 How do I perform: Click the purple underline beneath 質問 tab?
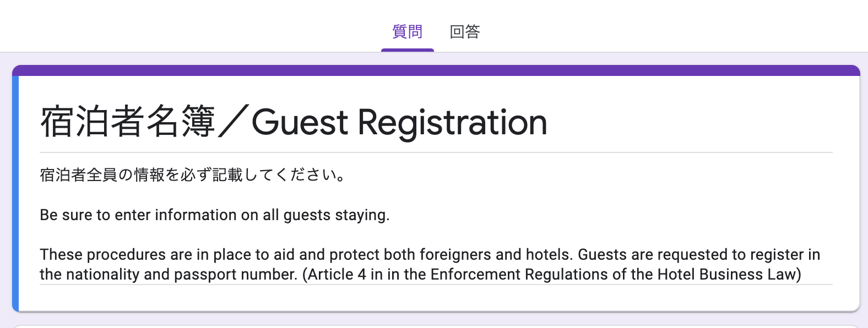coord(407,50)
